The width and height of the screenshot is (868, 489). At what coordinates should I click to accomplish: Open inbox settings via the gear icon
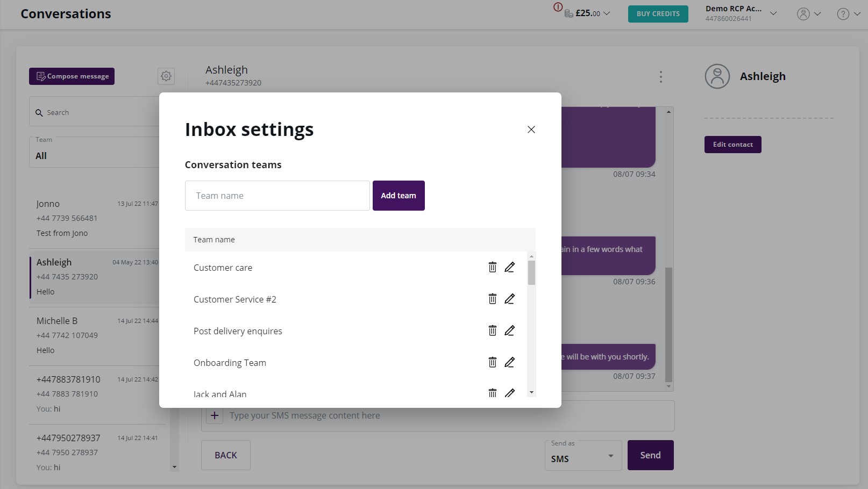[166, 76]
